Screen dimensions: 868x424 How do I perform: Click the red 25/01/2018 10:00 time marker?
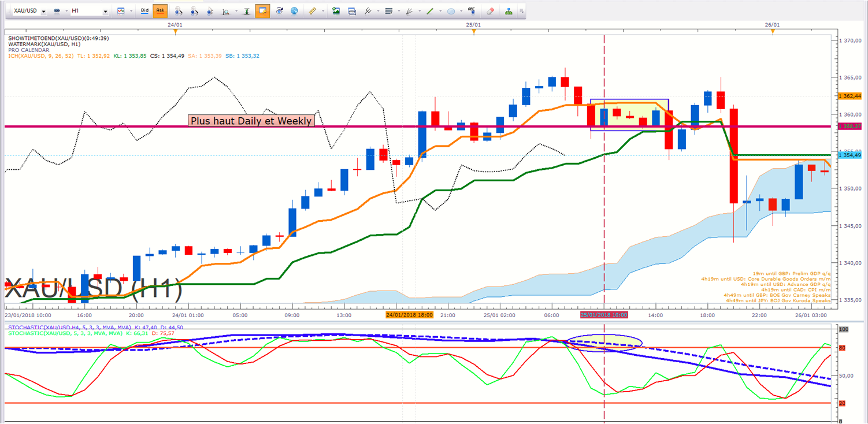click(604, 315)
